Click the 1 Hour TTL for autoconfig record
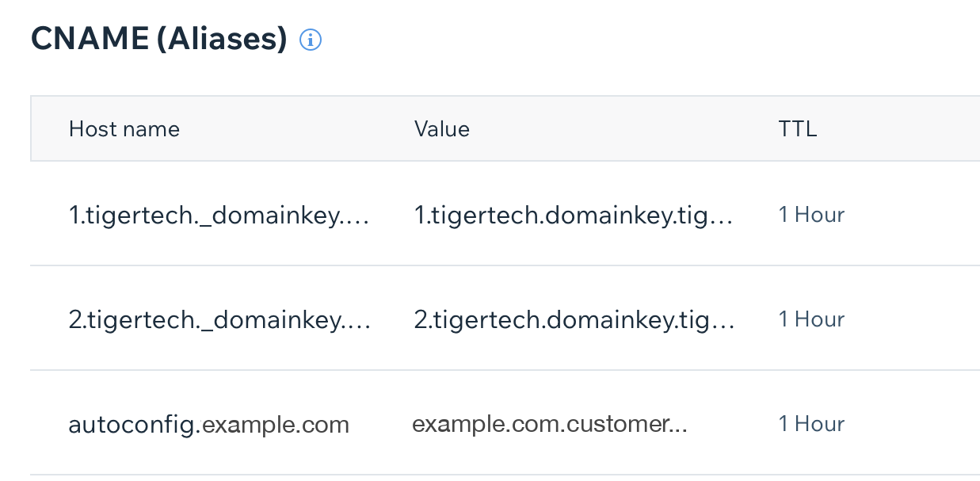Screen dimensions: 980x481 coord(811,424)
